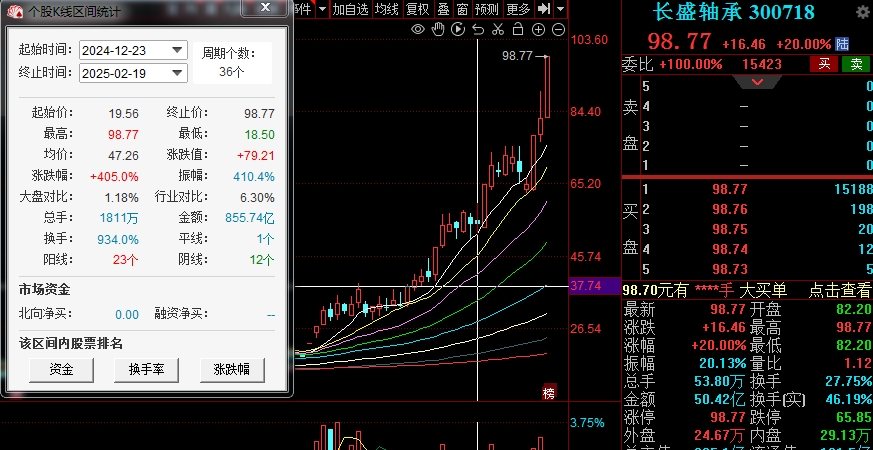Viewport: 873px width, 450px height.
Task: Toggle the chart lock icon
Action: coord(518,29)
